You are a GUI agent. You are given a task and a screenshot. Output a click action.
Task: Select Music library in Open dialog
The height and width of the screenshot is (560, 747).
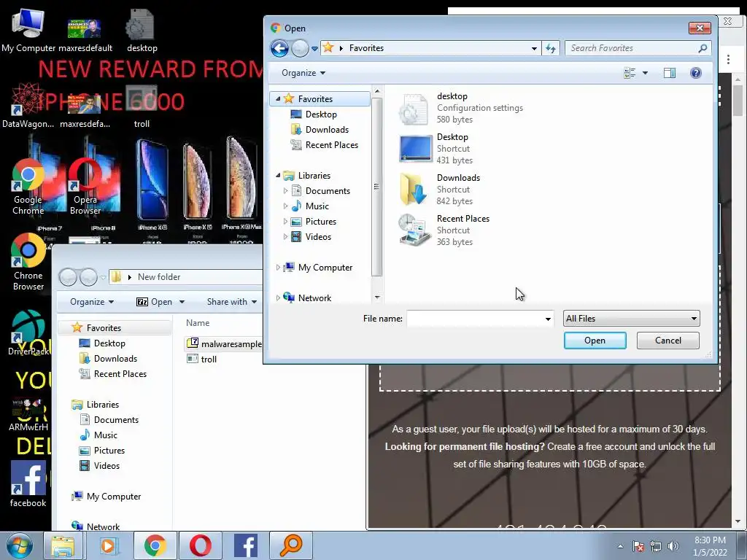pyautogui.click(x=317, y=206)
